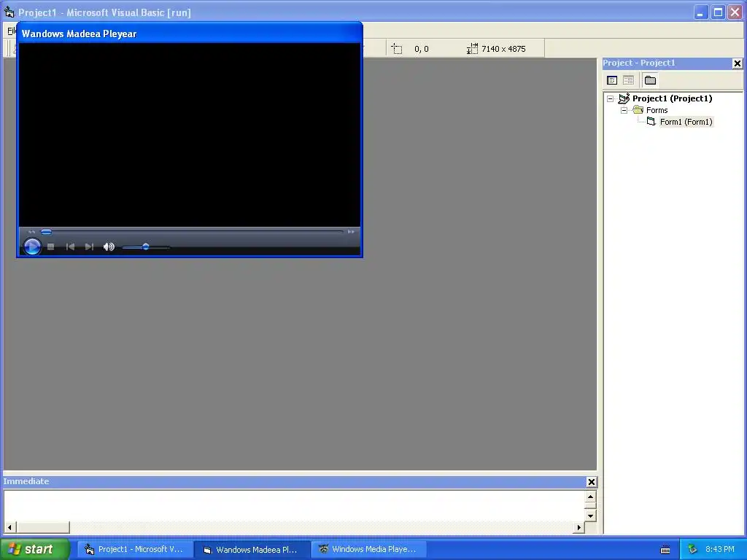Click the Immediate window down scroll arrow

point(590,516)
